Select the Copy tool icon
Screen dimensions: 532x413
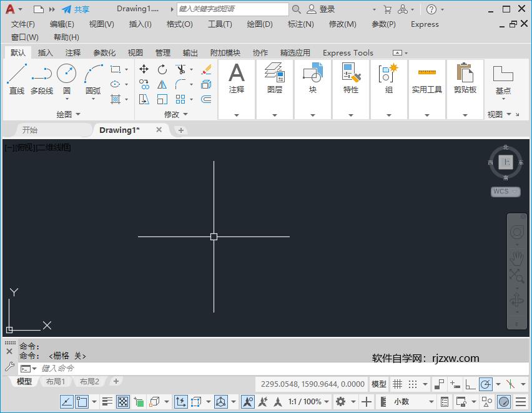click(144, 84)
